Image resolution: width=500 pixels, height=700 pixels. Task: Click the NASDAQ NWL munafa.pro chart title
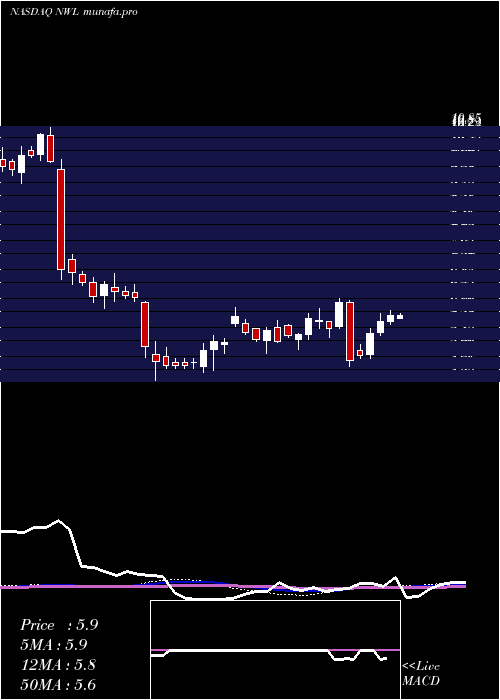(x=74, y=12)
